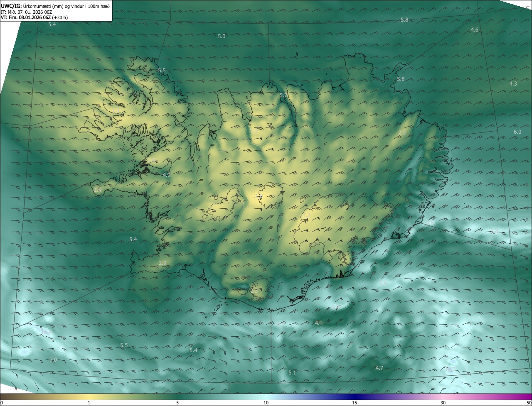532x406 pixels.
Task: Click the '5.0' value label north of Iceland
Action: point(222,37)
